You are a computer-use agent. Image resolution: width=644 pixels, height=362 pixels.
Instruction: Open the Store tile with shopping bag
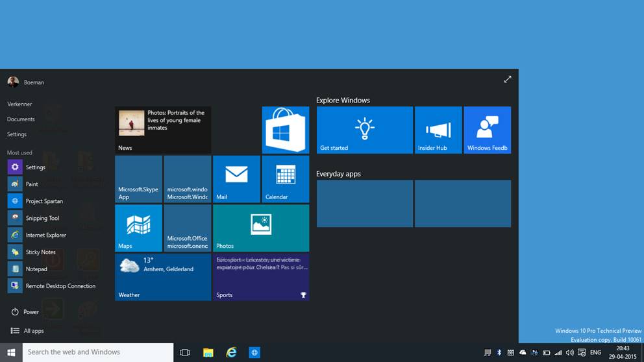[x=285, y=130]
